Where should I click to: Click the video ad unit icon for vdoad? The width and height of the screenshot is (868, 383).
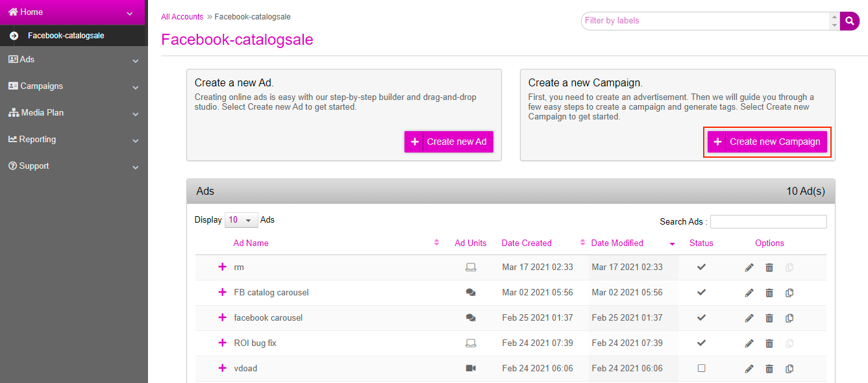(x=471, y=368)
